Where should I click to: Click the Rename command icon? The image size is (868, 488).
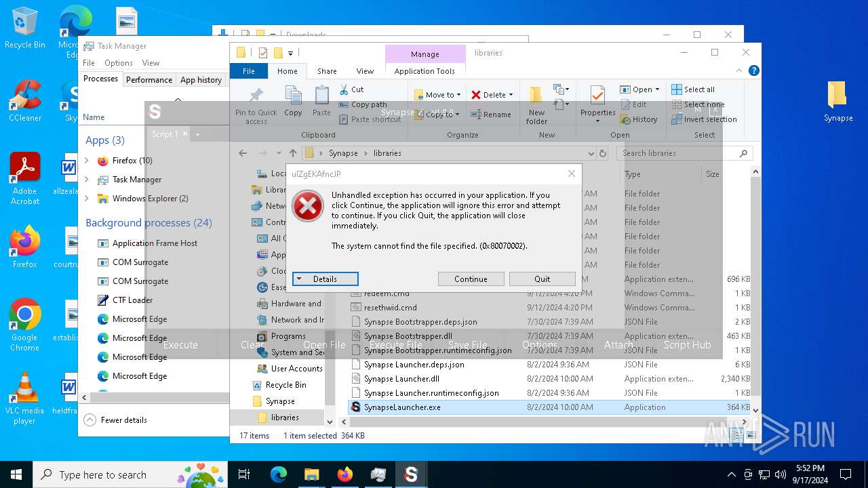476,114
